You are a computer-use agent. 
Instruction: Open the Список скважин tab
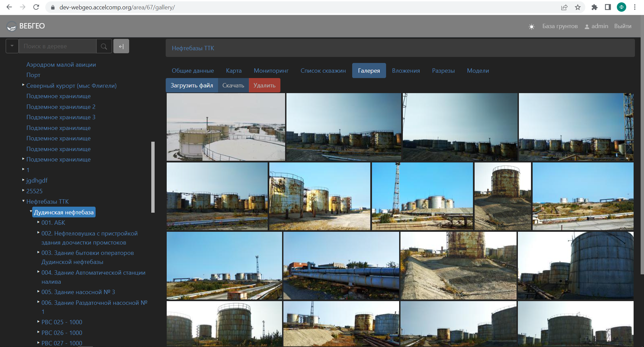click(323, 71)
